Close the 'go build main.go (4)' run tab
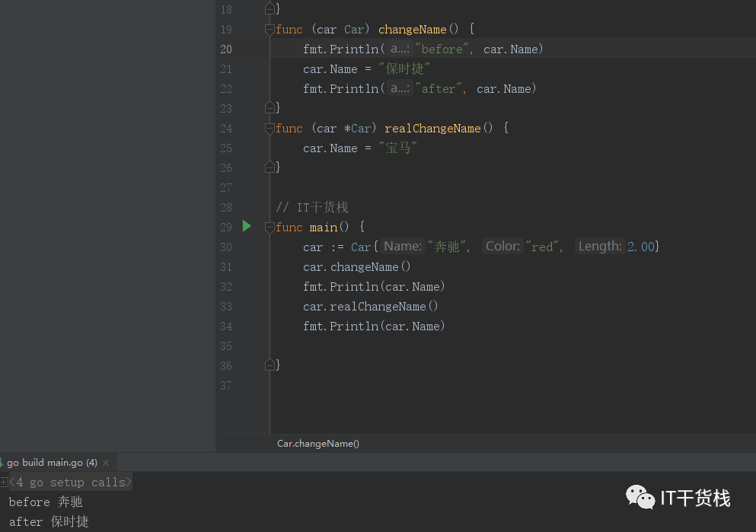 point(106,463)
